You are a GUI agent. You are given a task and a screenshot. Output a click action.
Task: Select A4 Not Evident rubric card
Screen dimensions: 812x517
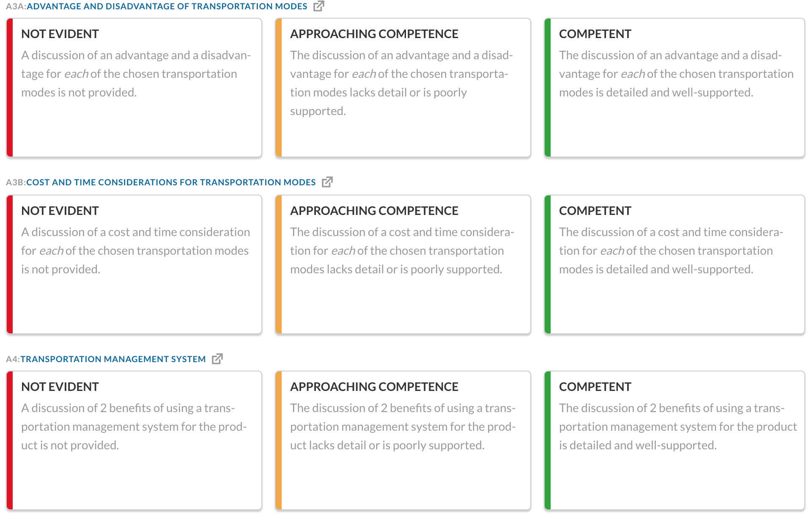tap(134, 440)
